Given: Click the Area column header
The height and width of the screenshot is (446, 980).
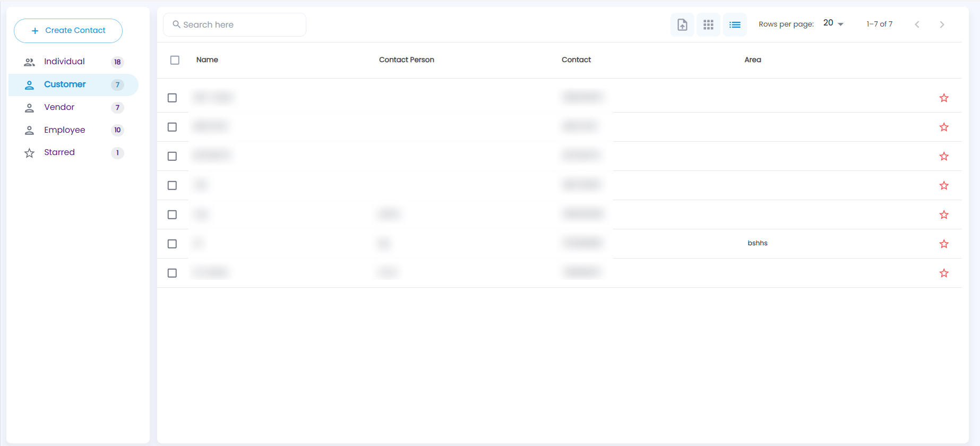Looking at the screenshot, I should [753, 60].
